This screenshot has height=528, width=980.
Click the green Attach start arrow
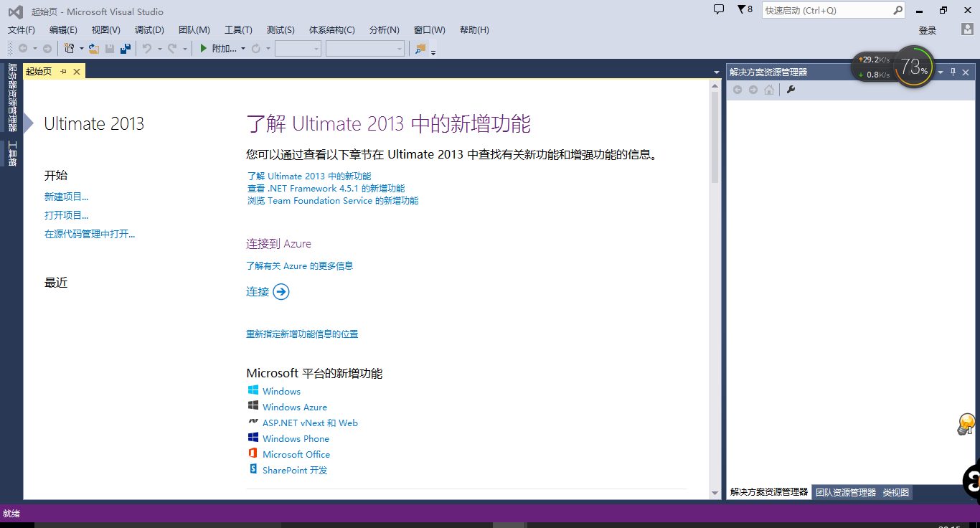pos(204,48)
